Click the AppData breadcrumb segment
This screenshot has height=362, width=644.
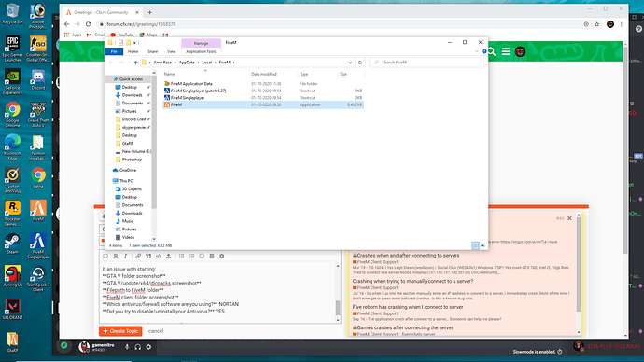tap(187, 63)
